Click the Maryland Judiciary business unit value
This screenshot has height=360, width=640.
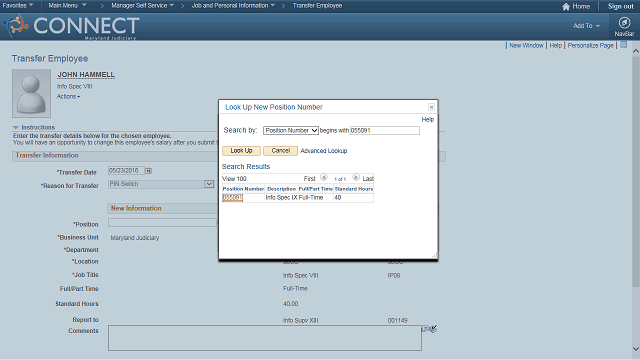coord(135,238)
